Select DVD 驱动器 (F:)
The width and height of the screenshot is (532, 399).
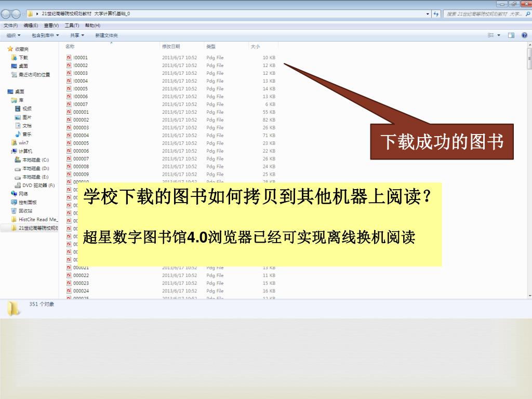click(x=35, y=185)
